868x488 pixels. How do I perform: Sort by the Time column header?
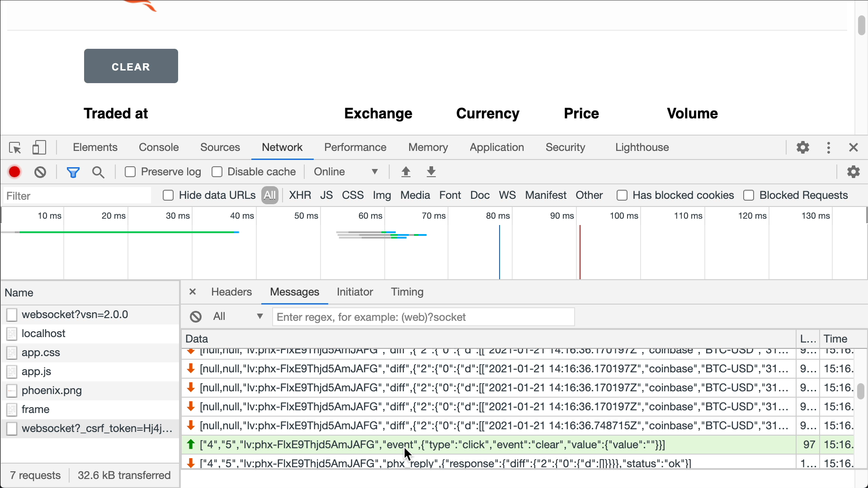837,339
